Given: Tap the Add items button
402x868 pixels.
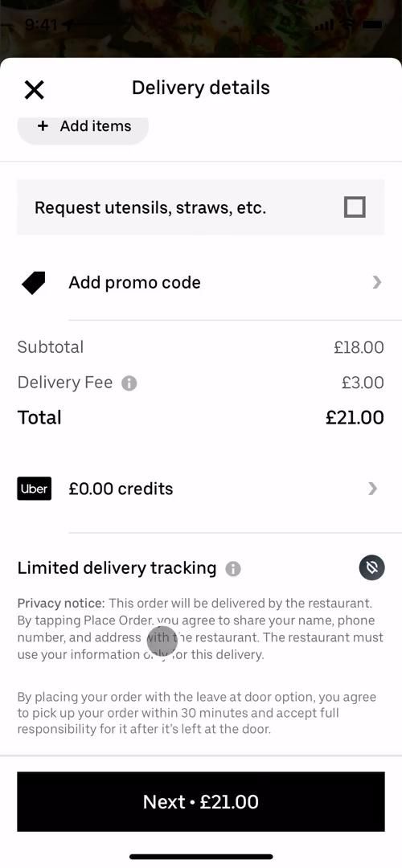Looking at the screenshot, I should click(83, 127).
